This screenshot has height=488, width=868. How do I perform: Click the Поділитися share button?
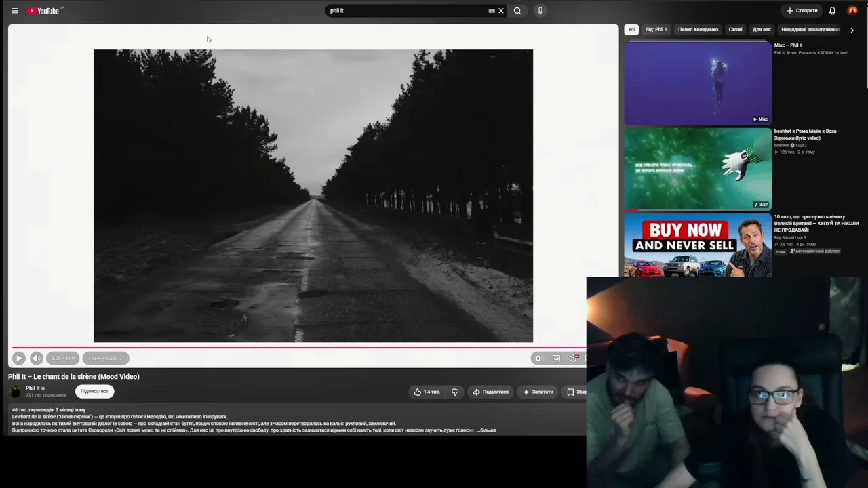click(490, 392)
